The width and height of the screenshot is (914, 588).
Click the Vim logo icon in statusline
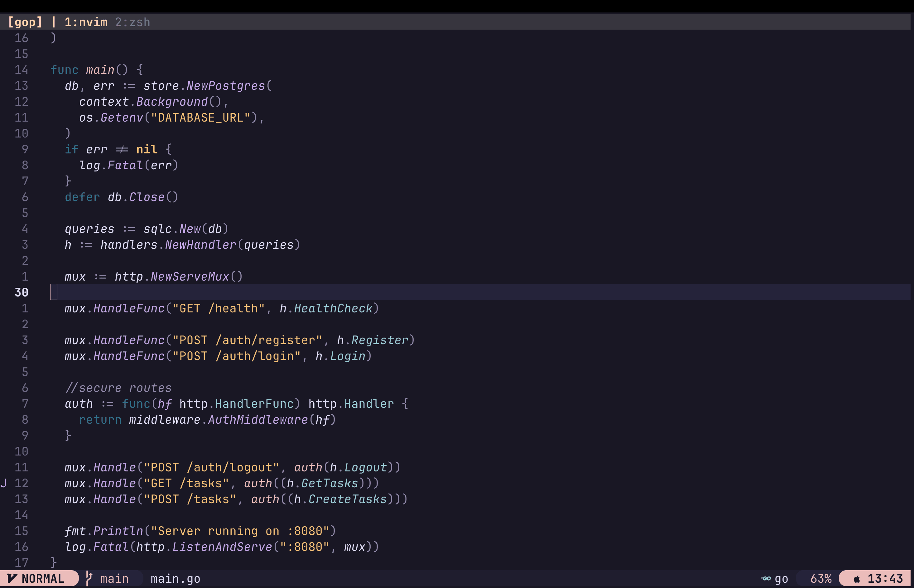pyautogui.click(x=12, y=578)
